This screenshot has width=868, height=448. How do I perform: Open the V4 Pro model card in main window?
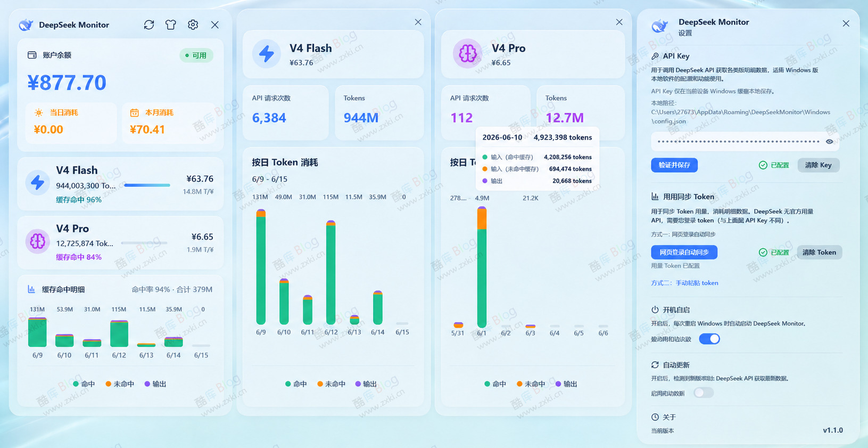pyautogui.click(x=120, y=242)
